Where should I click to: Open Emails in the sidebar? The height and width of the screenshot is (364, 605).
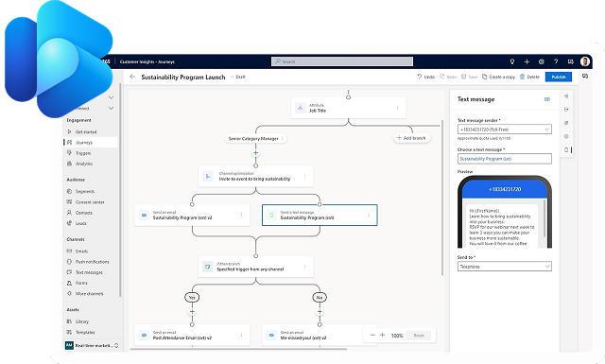(81, 251)
